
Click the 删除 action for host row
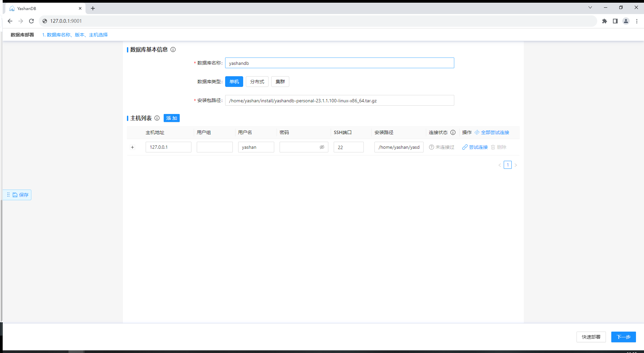[x=499, y=147]
